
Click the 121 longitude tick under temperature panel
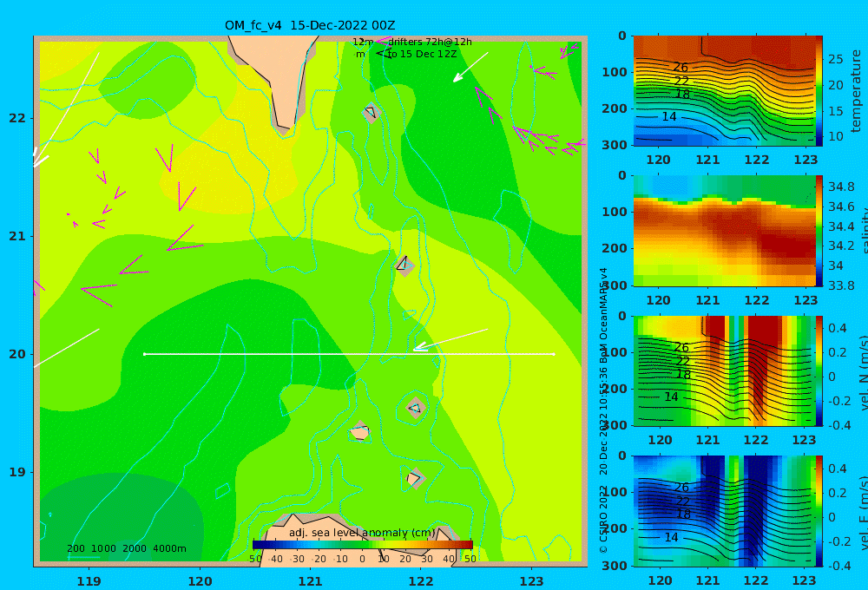pos(707,160)
